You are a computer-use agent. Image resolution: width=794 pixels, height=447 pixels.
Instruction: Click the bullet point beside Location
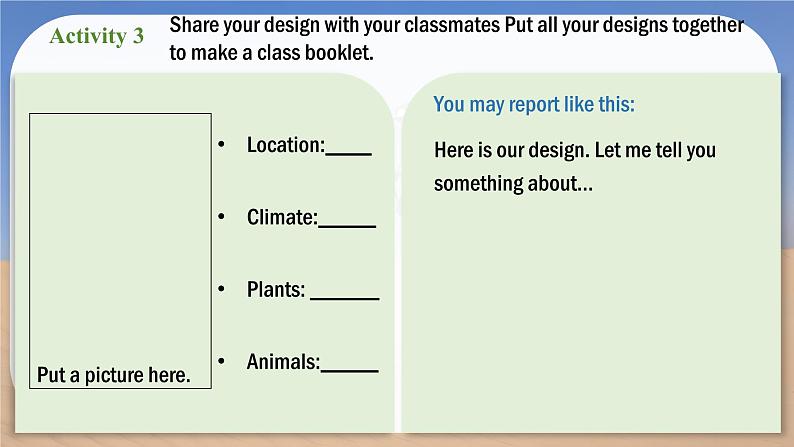pos(221,144)
